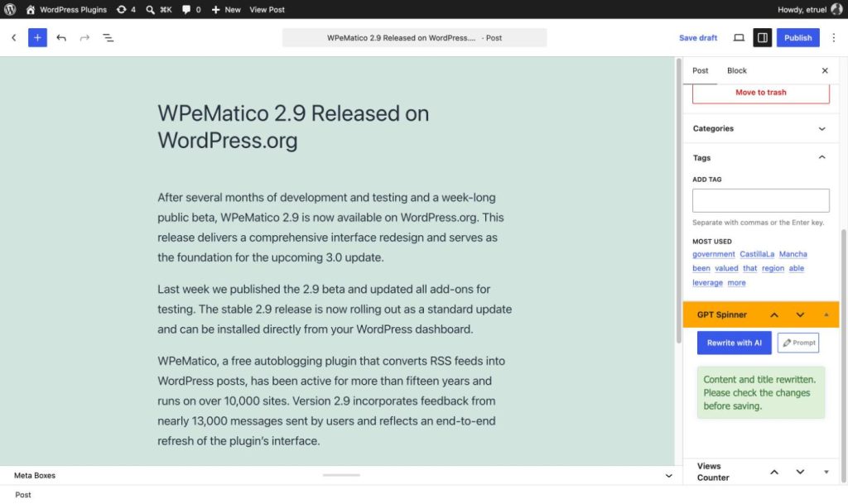Toggle the Meta Boxes section chevron
The width and height of the screenshot is (848, 504).
tap(668, 476)
